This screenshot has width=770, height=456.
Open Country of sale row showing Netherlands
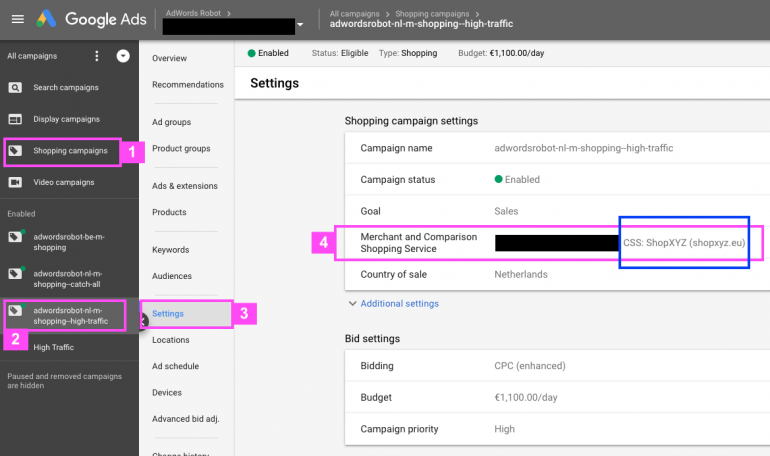(x=557, y=274)
